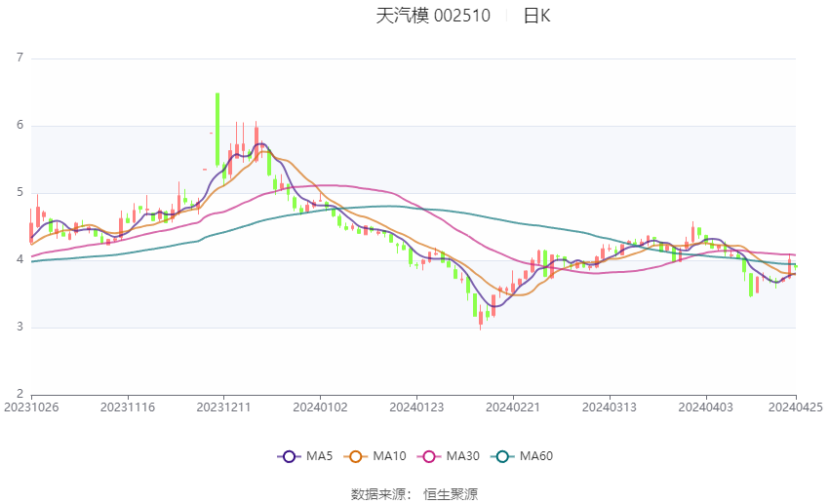
Task: Click the last candlestick at 20240425
Action: 796,267
